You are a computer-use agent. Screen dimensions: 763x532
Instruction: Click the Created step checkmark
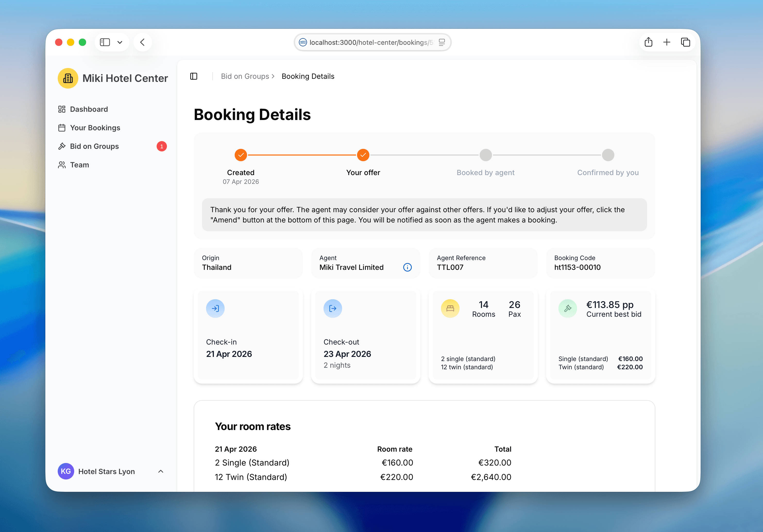click(241, 155)
